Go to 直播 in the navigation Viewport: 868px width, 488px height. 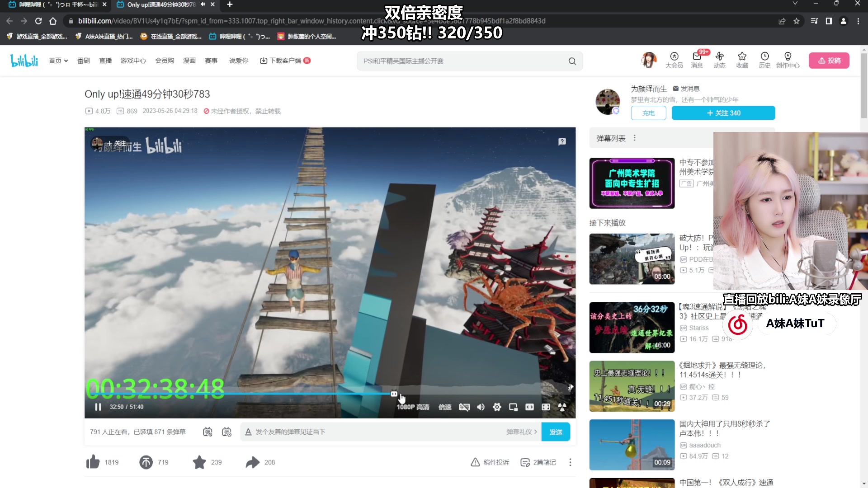click(x=105, y=61)
